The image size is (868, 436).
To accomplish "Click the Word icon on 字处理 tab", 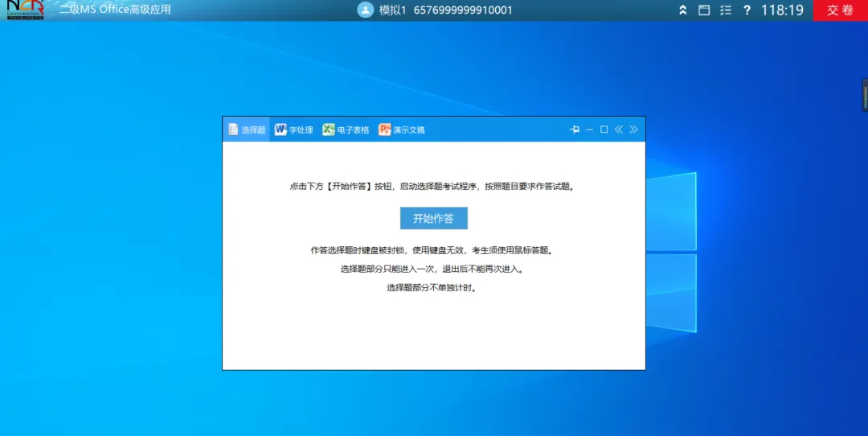I will click(280, 130).
